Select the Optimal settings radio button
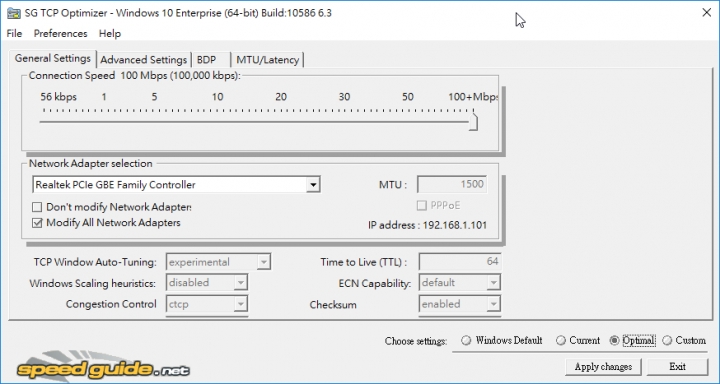 pos(614,340)
